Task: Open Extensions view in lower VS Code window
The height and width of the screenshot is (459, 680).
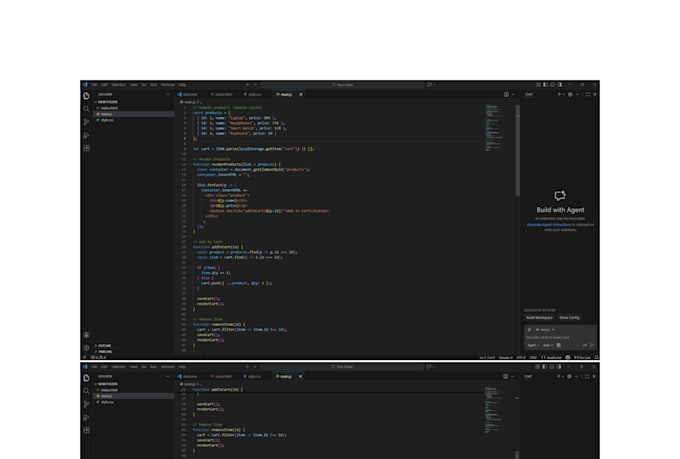Action: coord(86,430)
